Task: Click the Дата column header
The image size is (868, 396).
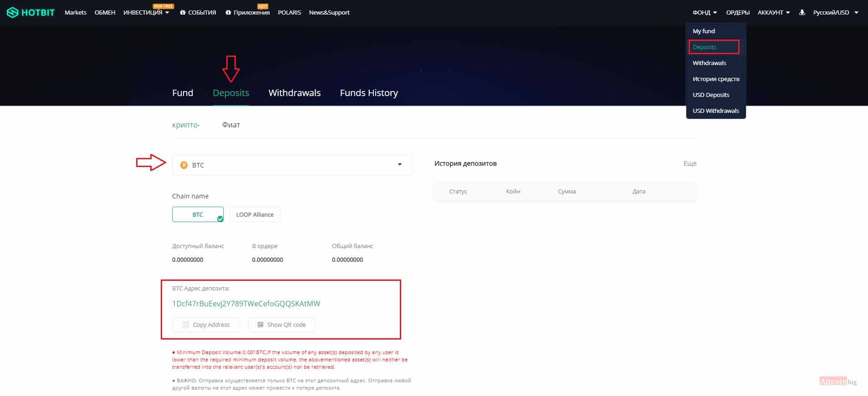Action: click(639, 191)
